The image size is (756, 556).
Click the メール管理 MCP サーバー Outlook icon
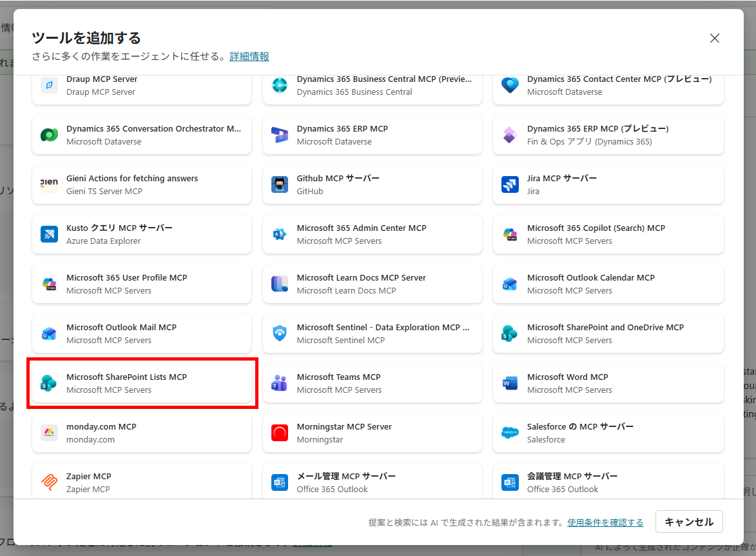click(280, 482)
